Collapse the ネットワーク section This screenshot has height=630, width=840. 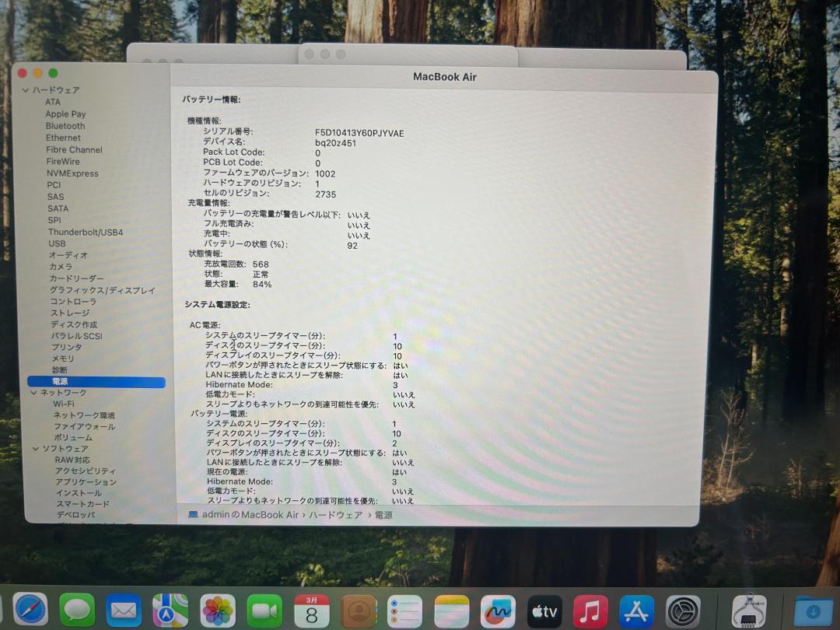point(33,393)
